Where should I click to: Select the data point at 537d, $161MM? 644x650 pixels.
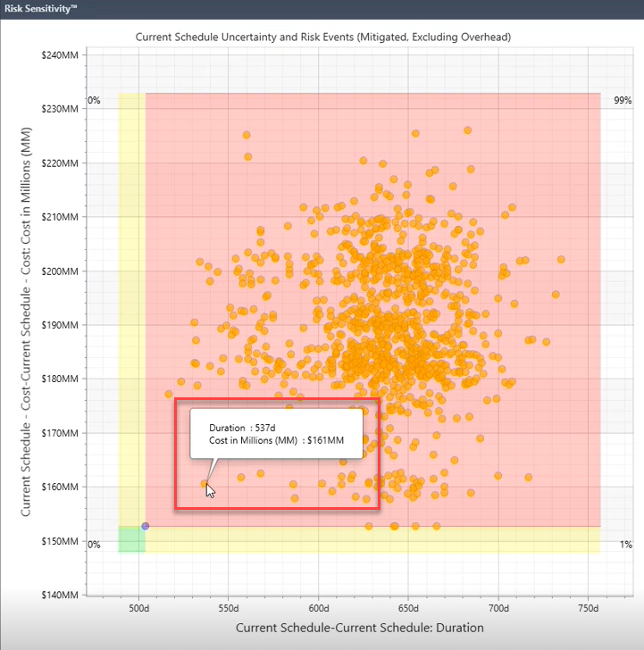[x=205, y=484]
